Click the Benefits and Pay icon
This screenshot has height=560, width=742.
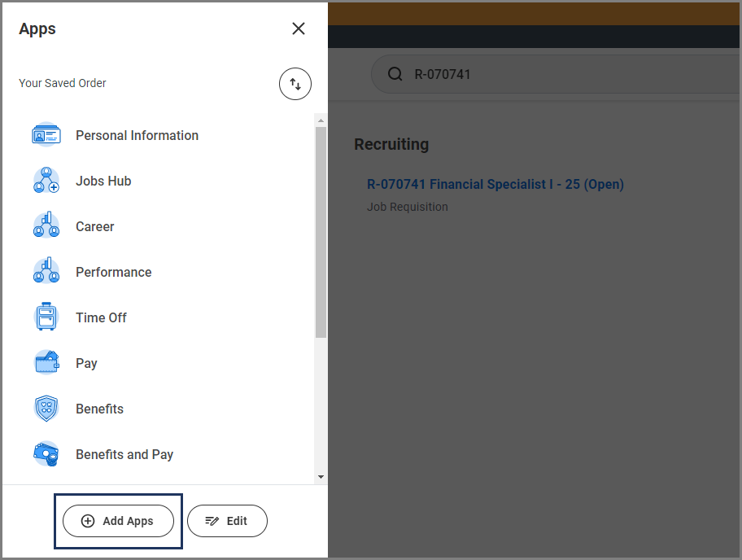click(46, 454)
